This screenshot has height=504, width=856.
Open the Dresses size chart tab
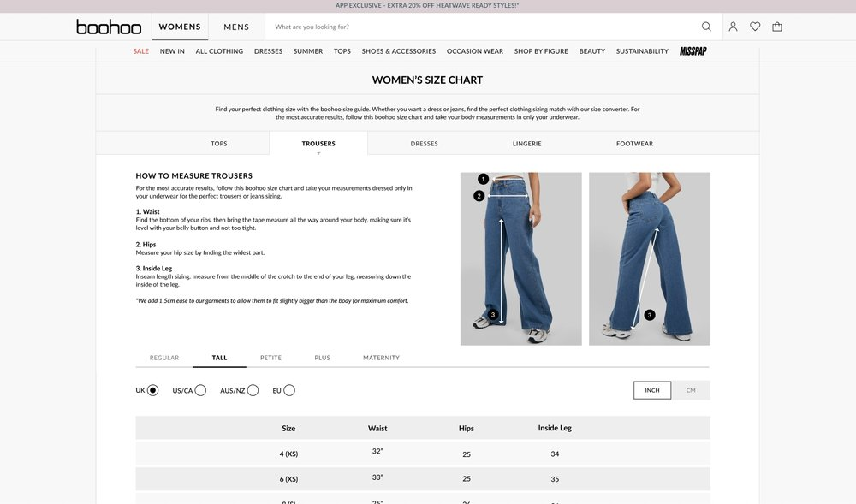[424, 144]
